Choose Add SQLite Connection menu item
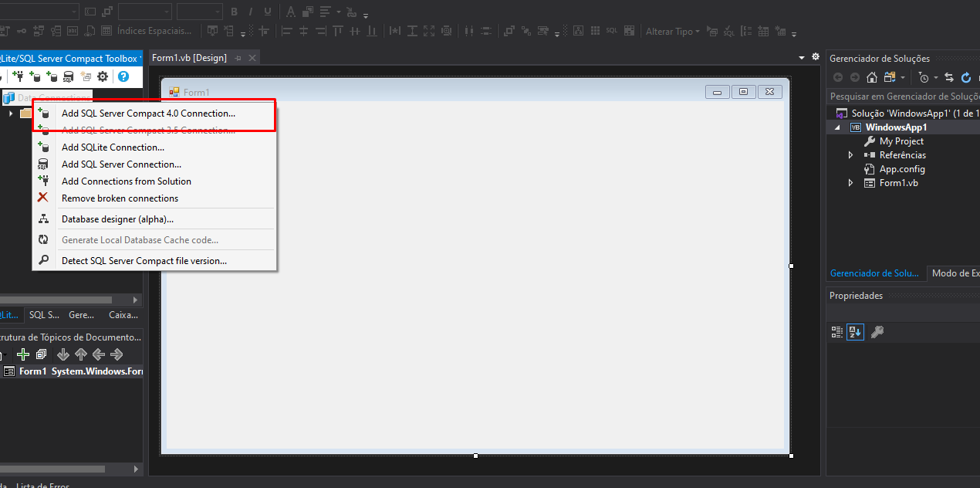The height and width of the screenshot is (488, 980). coord(154,147)
